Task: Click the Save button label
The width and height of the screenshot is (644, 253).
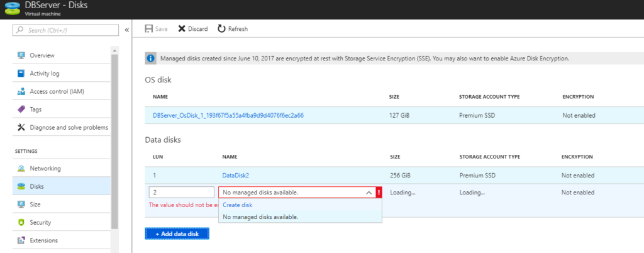Action: [x=162, y=29]
